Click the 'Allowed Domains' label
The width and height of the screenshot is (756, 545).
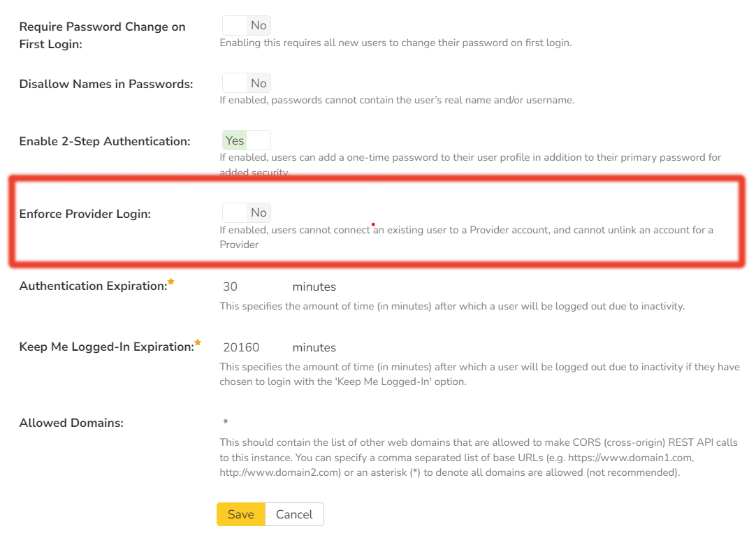pos(71,423)
